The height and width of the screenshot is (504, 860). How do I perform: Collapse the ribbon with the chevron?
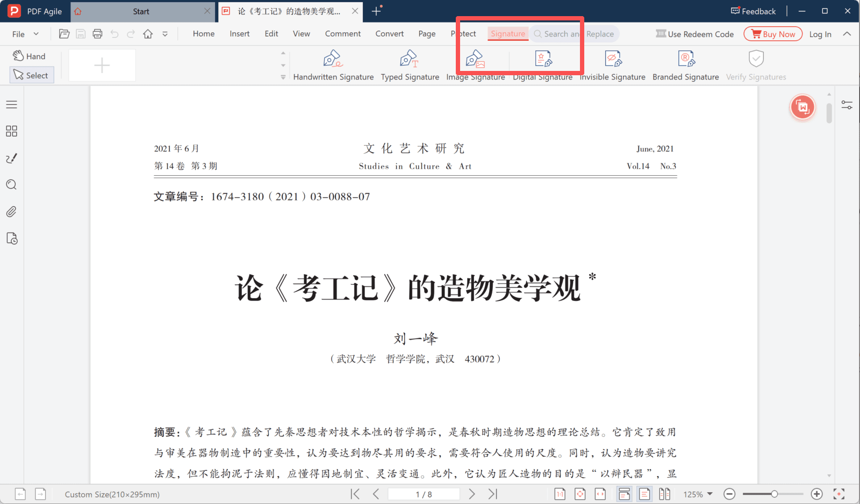coord(847,34)
